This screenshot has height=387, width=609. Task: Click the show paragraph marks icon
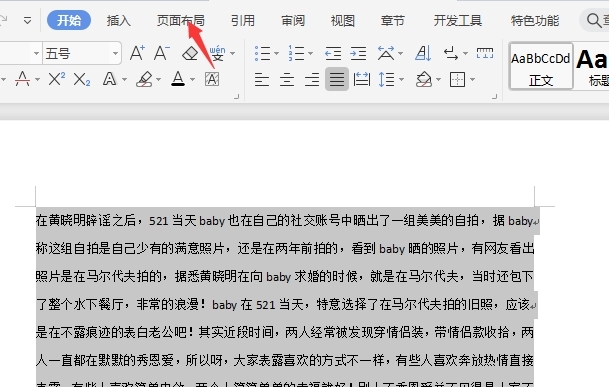tap(451, 53)
